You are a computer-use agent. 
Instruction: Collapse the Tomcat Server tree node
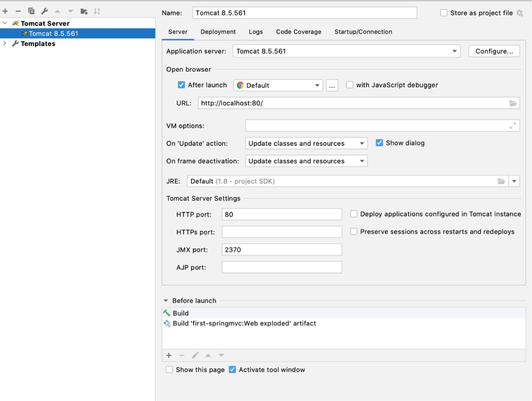click(x=5, y=23)
